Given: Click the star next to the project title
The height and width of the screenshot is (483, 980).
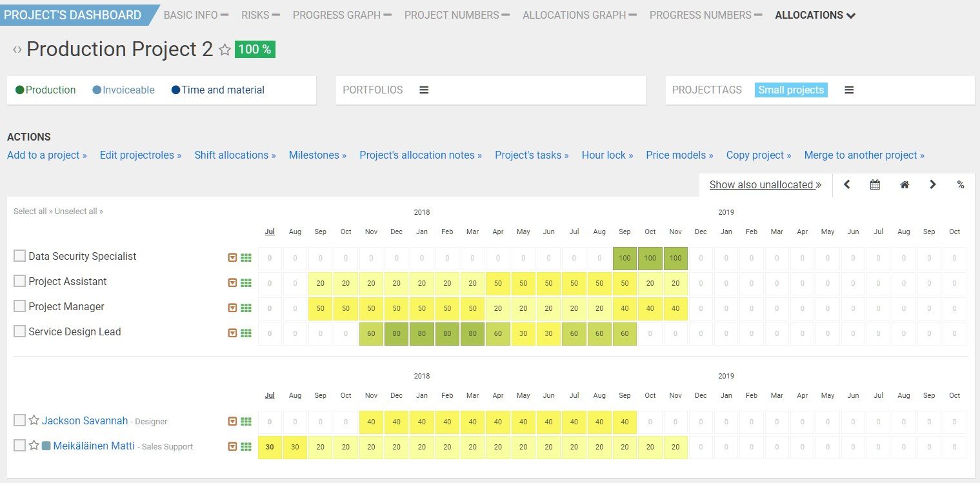Looking at the screenshot, I should (224, 49).
